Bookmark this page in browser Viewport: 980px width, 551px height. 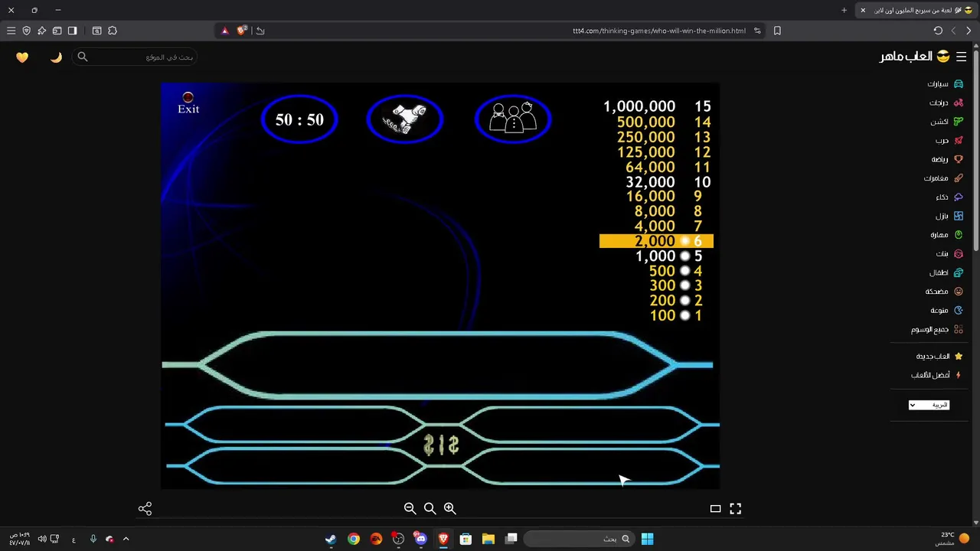[777, 31]
